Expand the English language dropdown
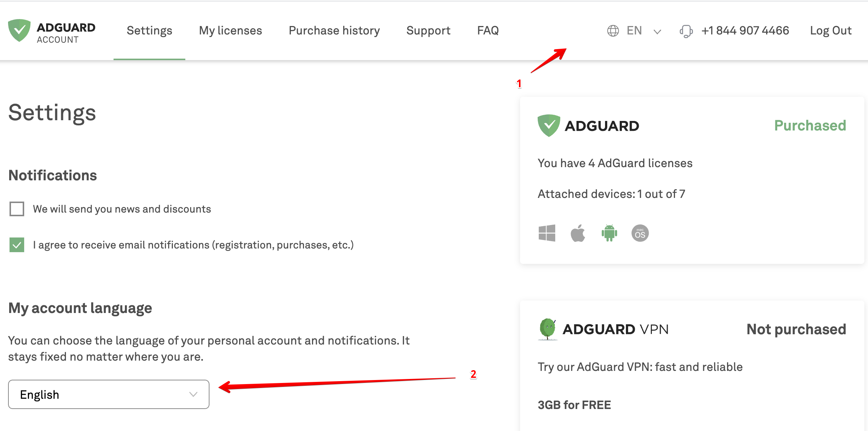Image resolution: width=868 pixels, height=431 pixels. click(108, 394)
